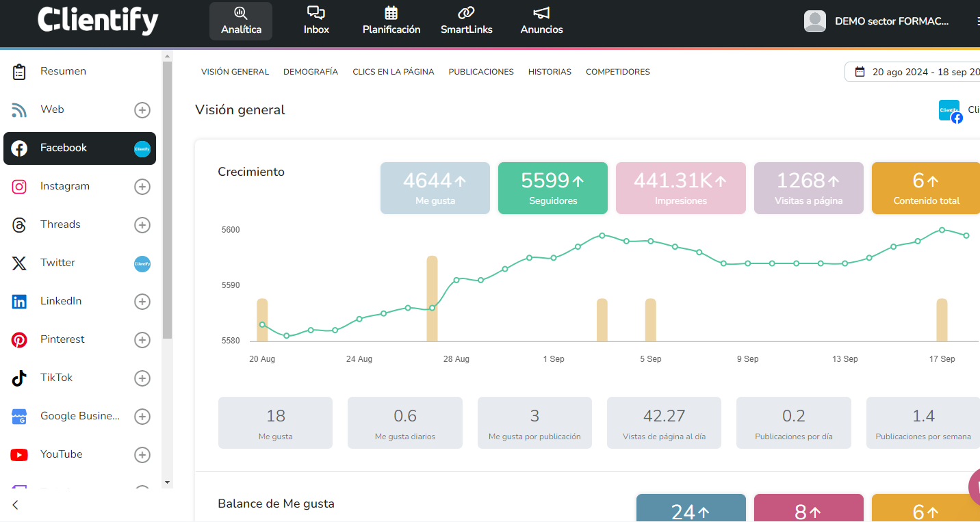Image resolution: width=980 pixels, height=522 pixels.
Task: Add a Pinterest account with plus icon
Action: (142, 340)
